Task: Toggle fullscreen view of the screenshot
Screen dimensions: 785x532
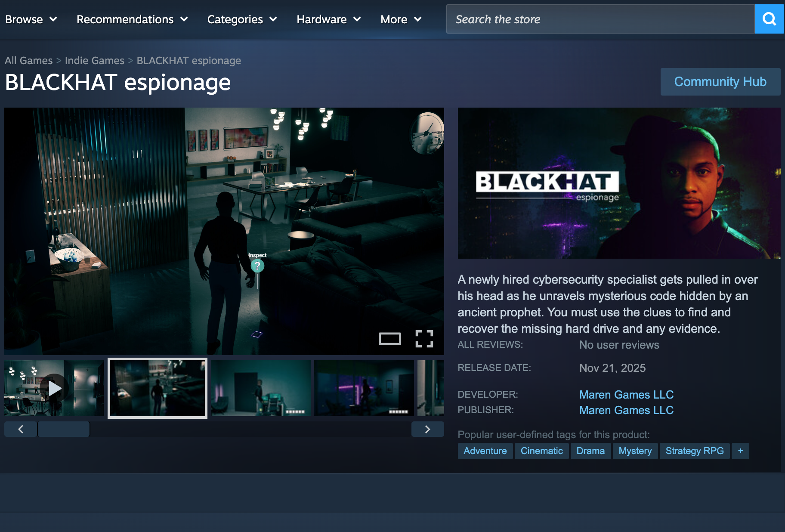Action: click(424, 339)
